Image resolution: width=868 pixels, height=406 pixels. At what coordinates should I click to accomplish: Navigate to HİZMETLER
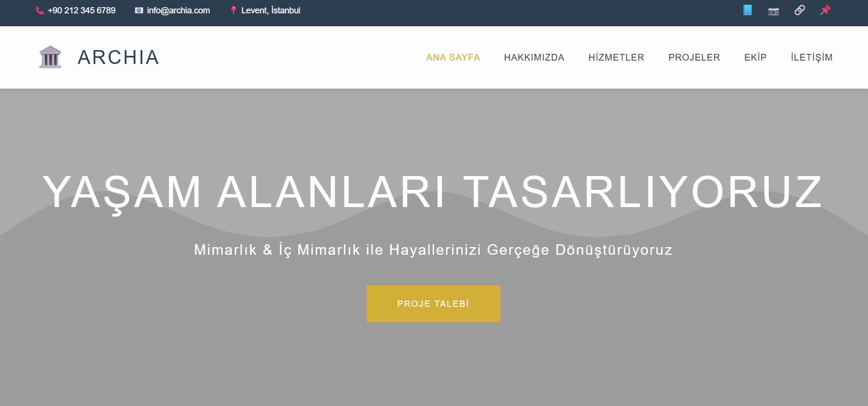[x=616, y=57]
